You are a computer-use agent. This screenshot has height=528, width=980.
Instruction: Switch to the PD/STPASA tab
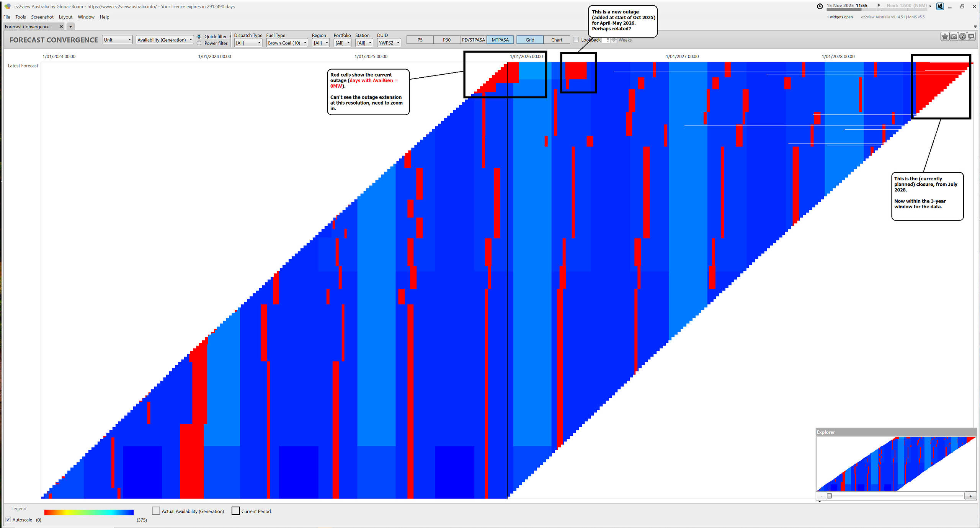[473, 40]
